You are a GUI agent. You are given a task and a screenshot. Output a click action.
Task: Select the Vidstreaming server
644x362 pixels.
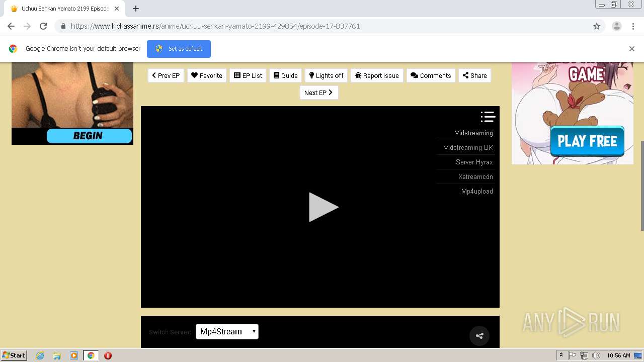[473, 133]
